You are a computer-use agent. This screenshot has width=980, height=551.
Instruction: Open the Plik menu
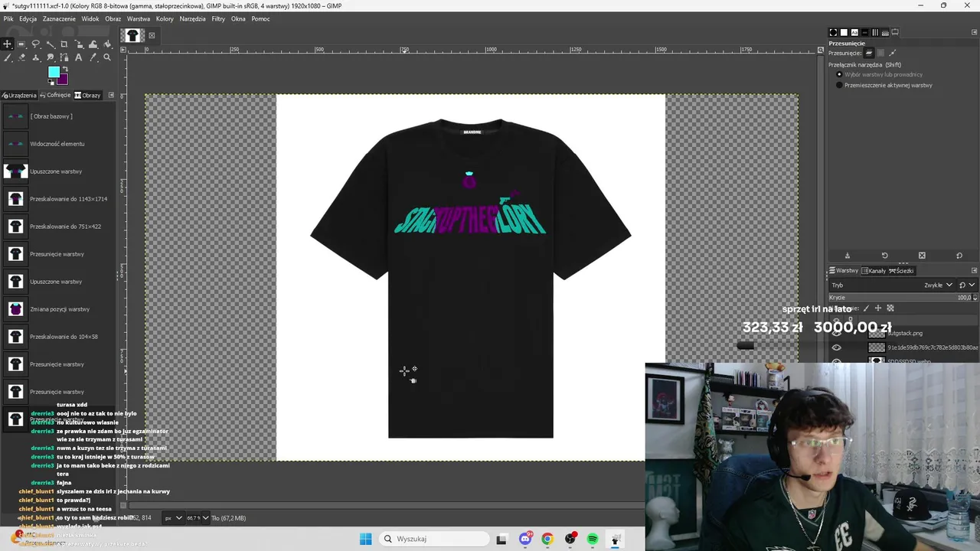coord(8,18)
